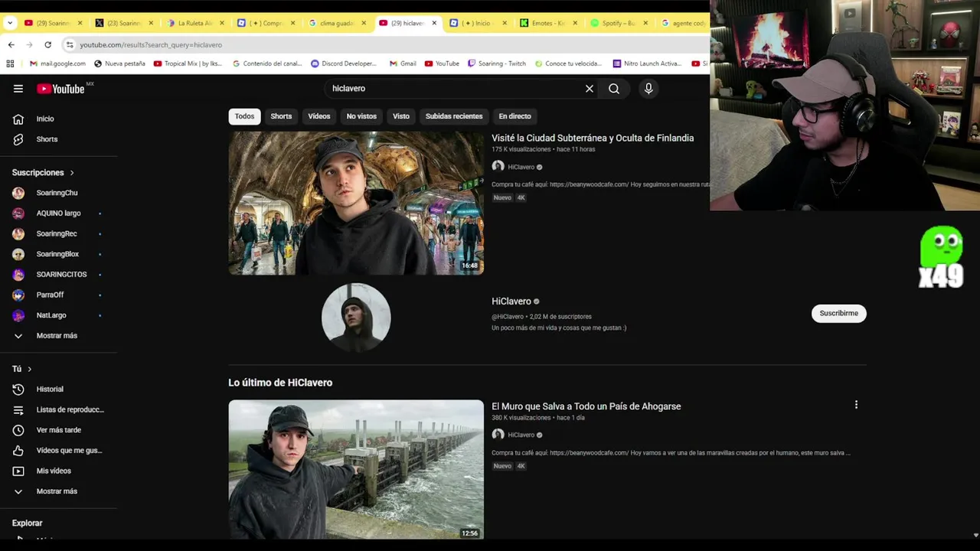Open the SoarinngRec subscription

[x=58, y=233]
